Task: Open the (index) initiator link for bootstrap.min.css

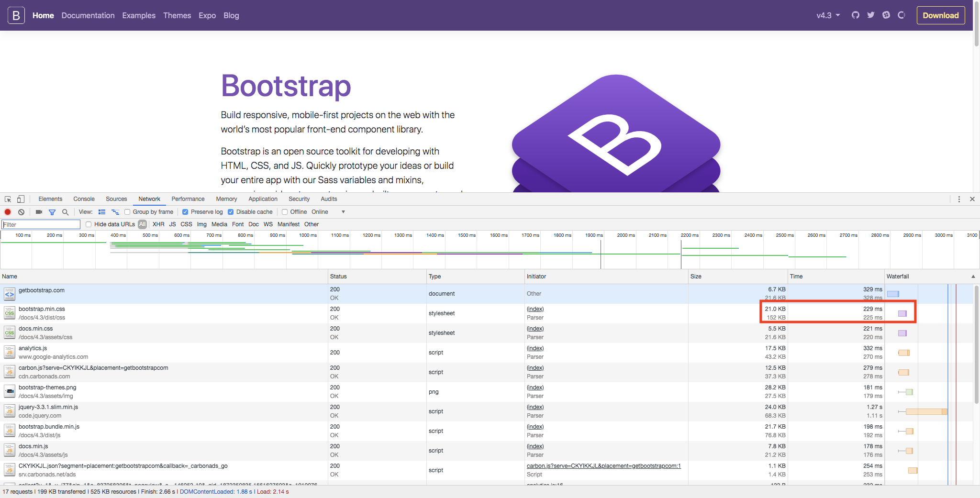Action: 535,309
